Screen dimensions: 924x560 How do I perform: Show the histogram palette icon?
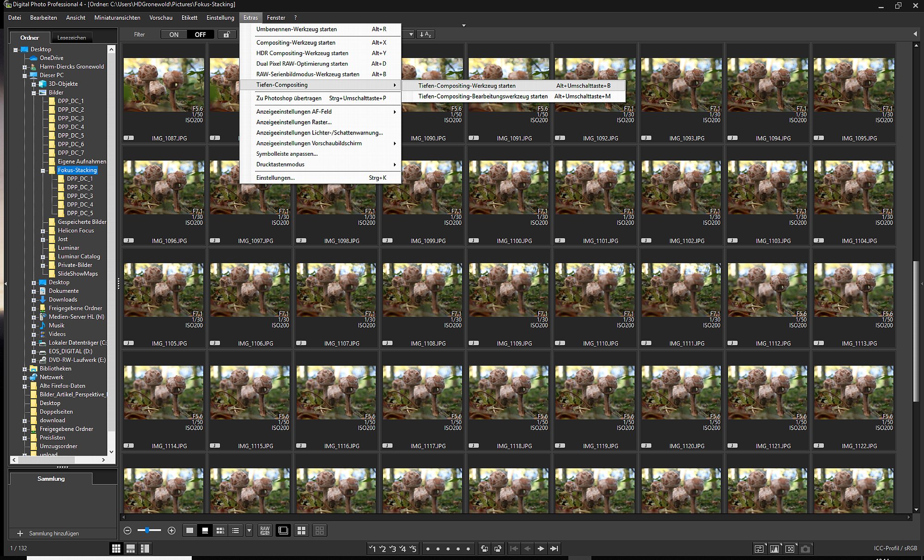point(775,548)
